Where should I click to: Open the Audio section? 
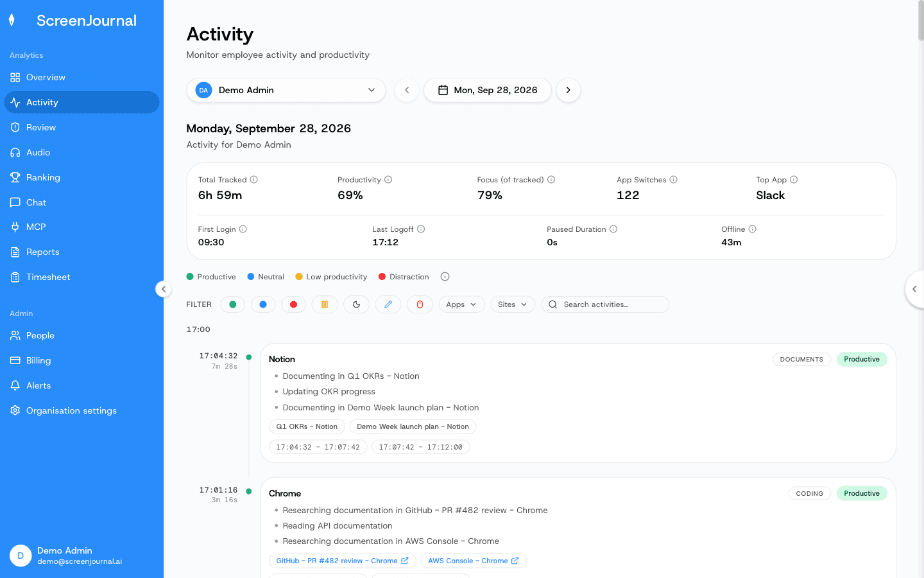coord(81,152)
